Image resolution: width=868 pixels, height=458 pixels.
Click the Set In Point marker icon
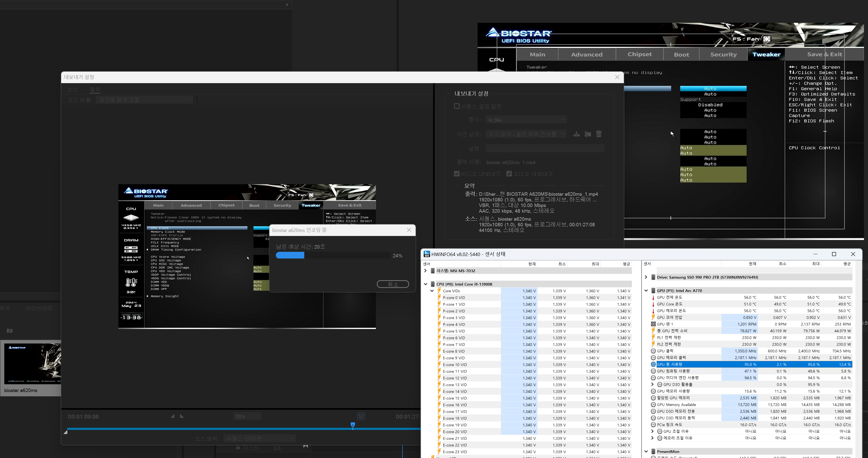click(173, 416)
